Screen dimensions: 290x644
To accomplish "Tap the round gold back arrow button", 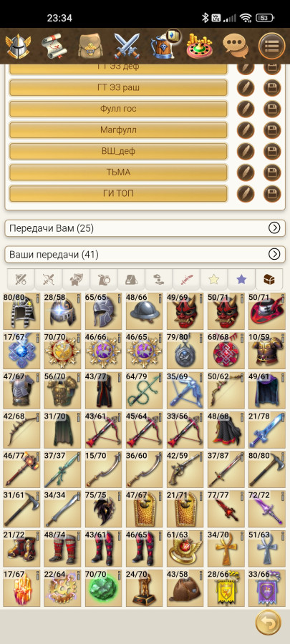I will pos(269,623).
